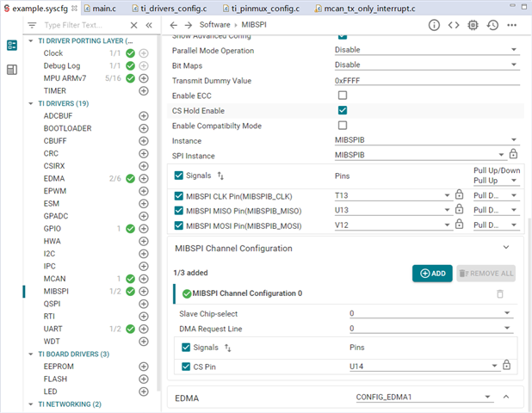Viewport: 532px width, 413px height.
Task: Click the Transmit Dummy Value field
Action: pyautogui.click(x=425, y=80)
